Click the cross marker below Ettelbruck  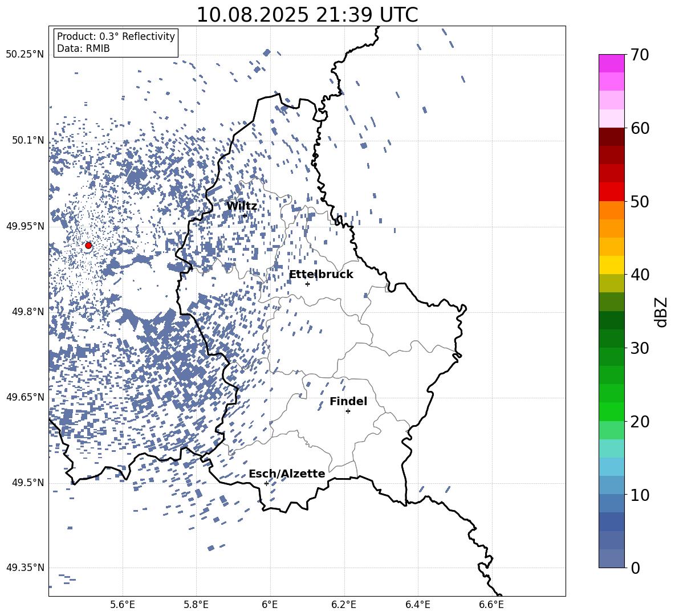[307, 284]
